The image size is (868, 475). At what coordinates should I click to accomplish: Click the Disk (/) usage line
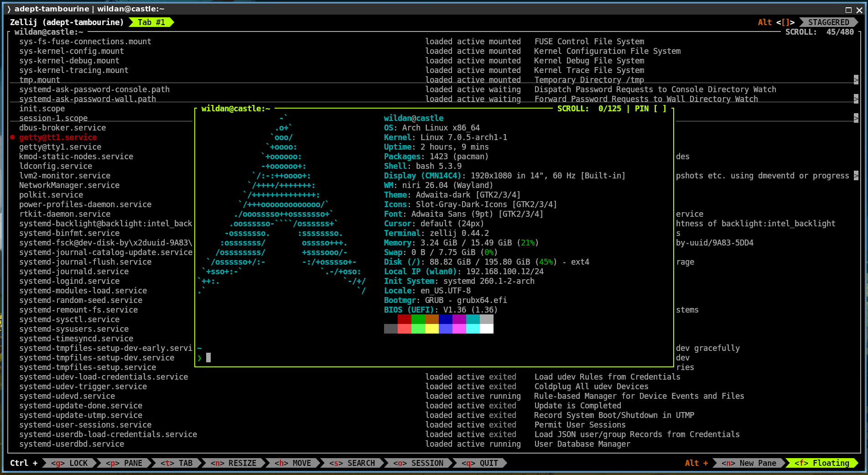[487, 262]
